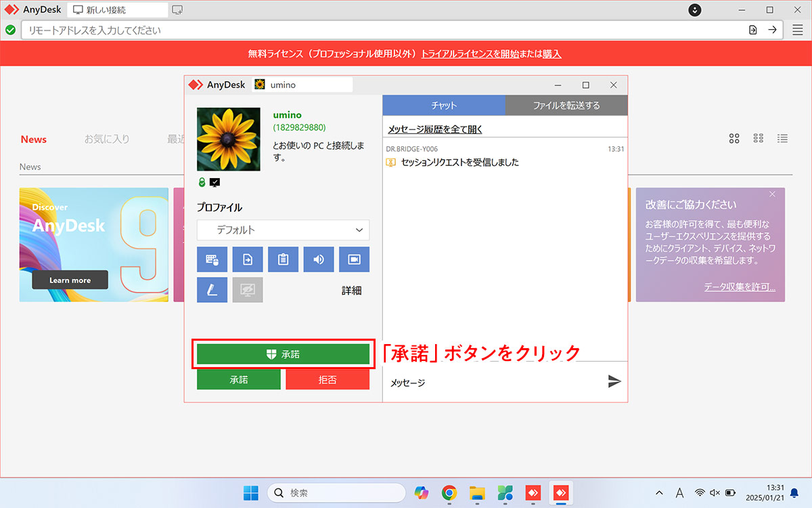Click the Discover AnyDesk news card

[94, 245]
